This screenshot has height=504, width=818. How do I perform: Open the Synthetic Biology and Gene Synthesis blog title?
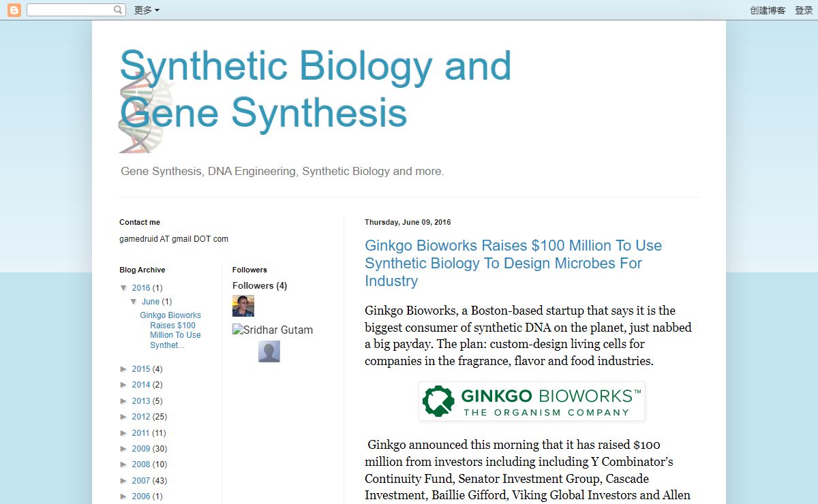(315, 89)
